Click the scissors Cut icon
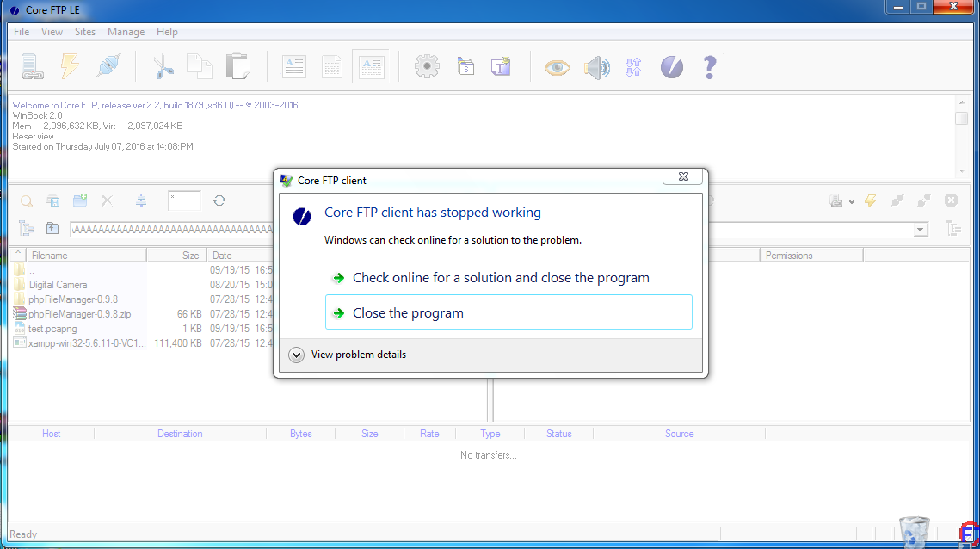Image resolution: width=980 pixels, height=549 pixels. 161,67
